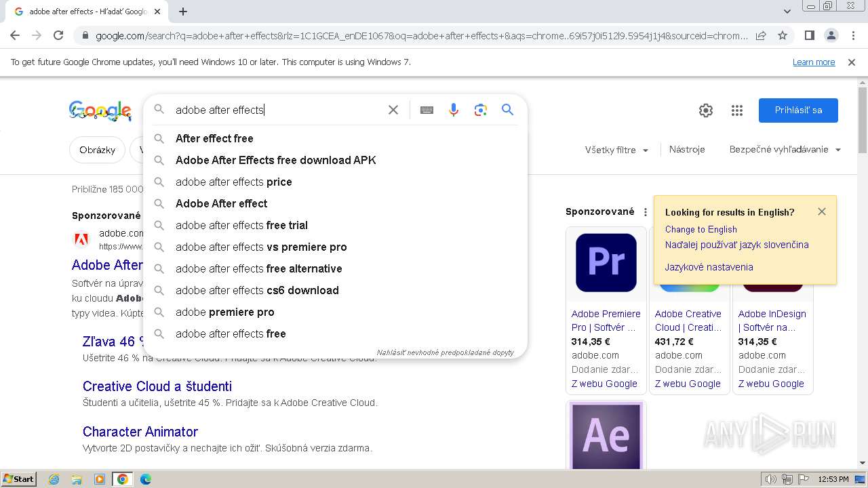Select the Obrázky filter chip
Screen dimensions: 868x488
[98, 150]
